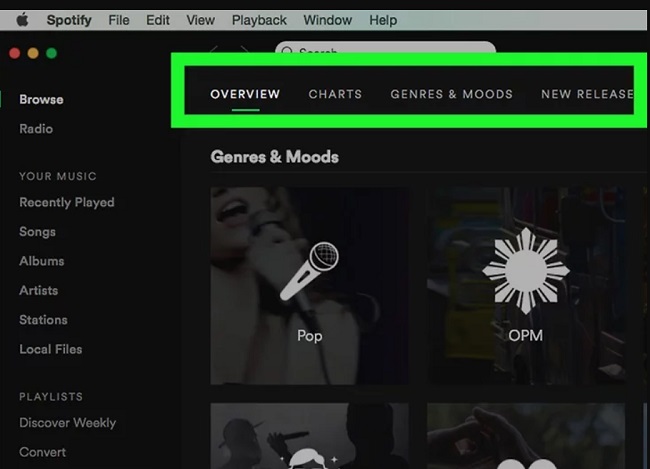The width and height of the screenshot is (650, 469).
Task: Close the Spotify window with red button
Action: [x=15, y=53]
